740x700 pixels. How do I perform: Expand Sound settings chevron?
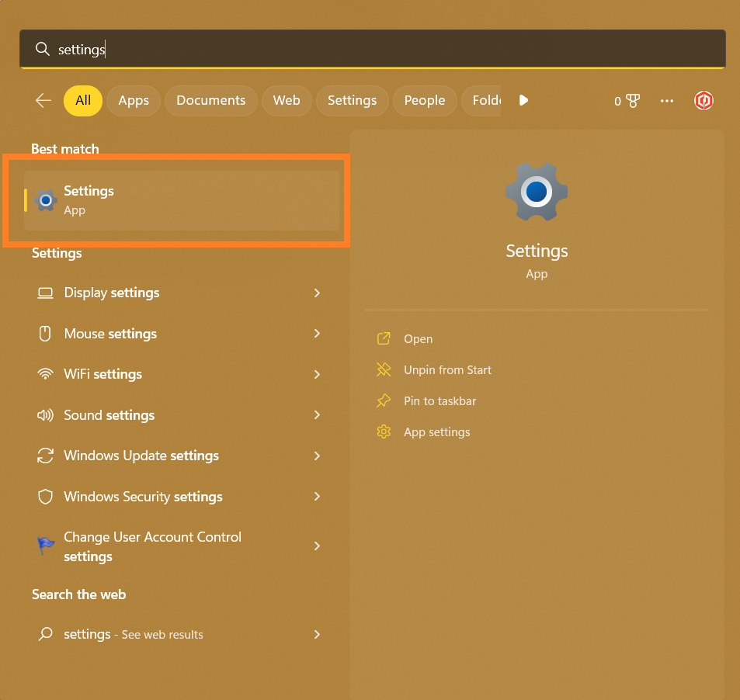(317, 415)
